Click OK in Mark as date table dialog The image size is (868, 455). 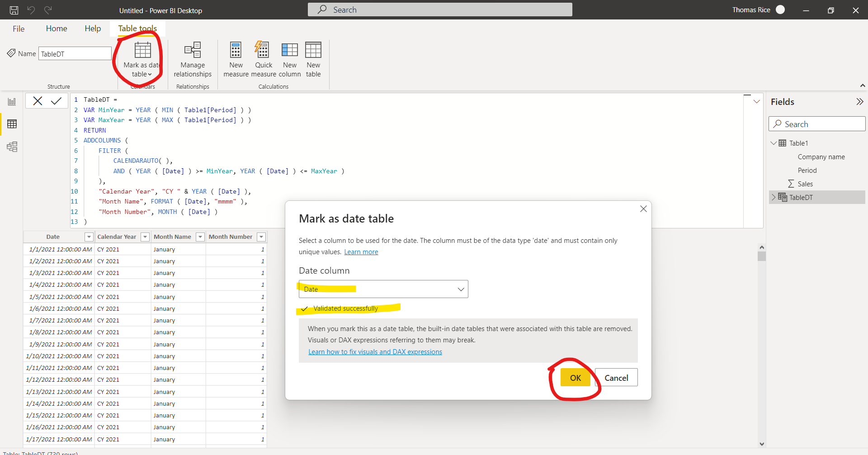575,378
